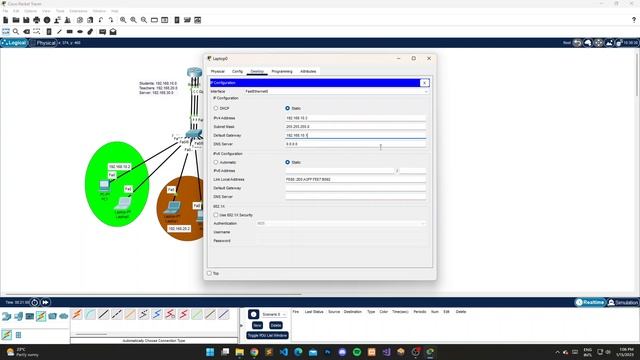The height and width of the screenshot is (360, 640).
Task: Click the New file icon in toolbar
Action: (6, 20)
